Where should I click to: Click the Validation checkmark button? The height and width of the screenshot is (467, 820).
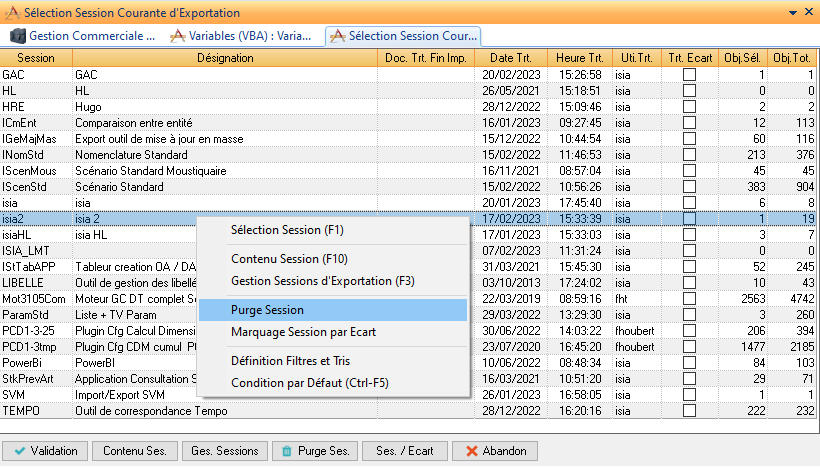[47, 450]
